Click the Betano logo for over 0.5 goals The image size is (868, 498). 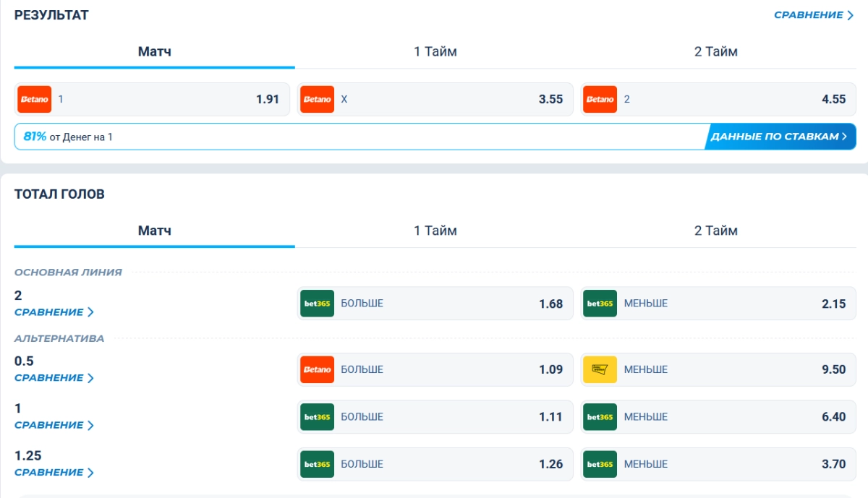pos(317,369)
